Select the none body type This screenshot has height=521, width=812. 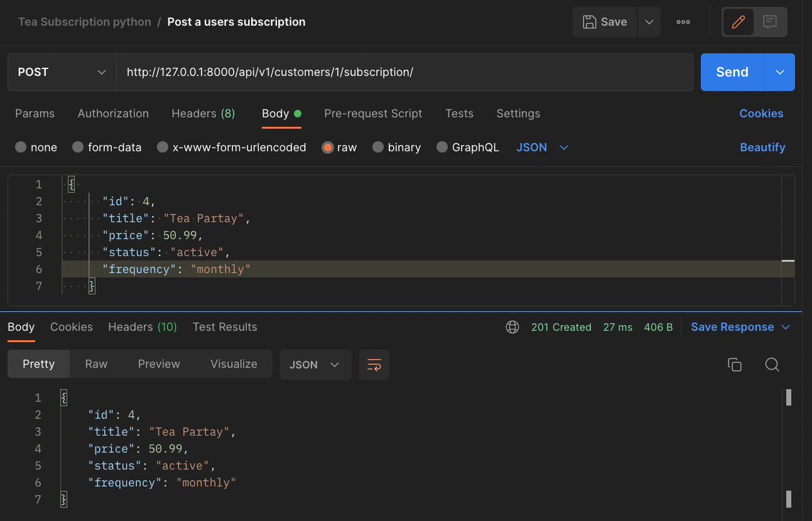pos(36,148)
